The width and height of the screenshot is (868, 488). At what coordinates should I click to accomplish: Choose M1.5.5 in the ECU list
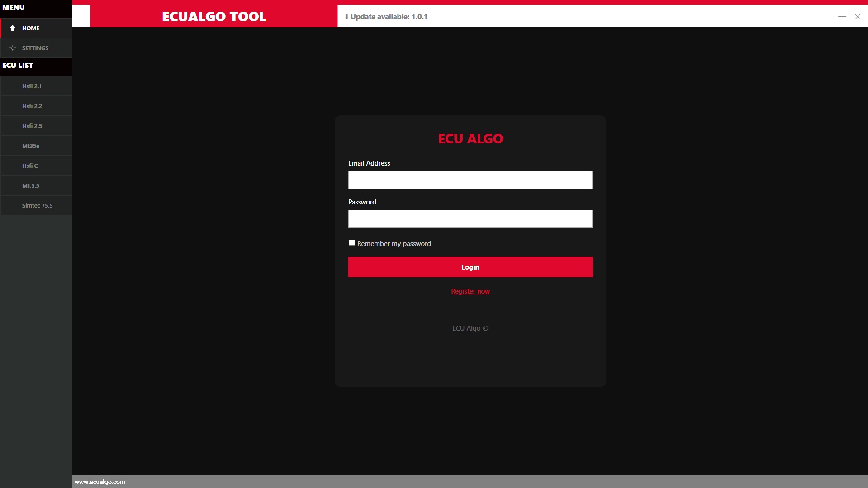(x=36, y=185)
